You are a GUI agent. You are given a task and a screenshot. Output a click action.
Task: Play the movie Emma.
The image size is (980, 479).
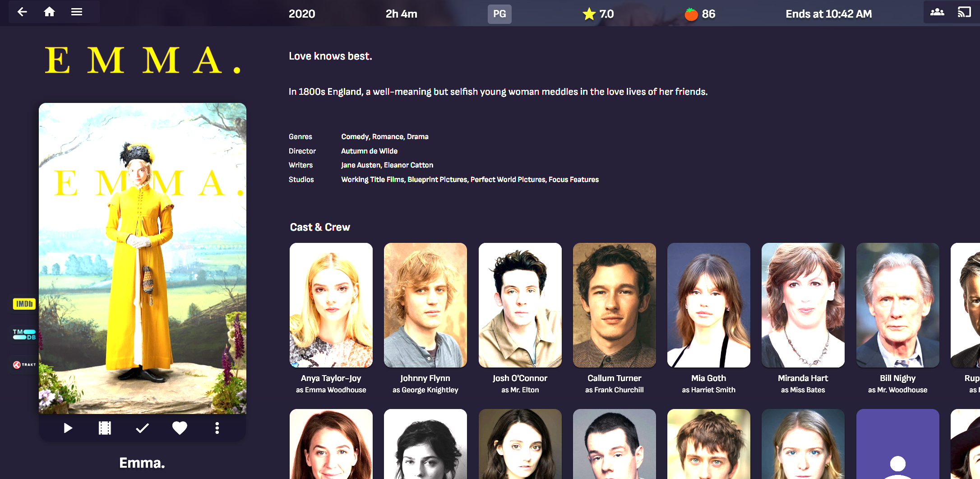click(68, 428)
